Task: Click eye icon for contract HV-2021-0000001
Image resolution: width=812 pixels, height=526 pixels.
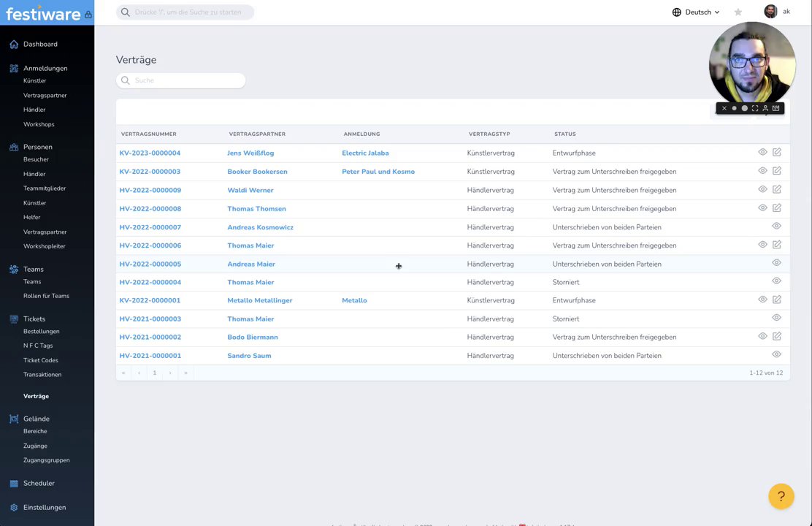Action: point(776,354)
